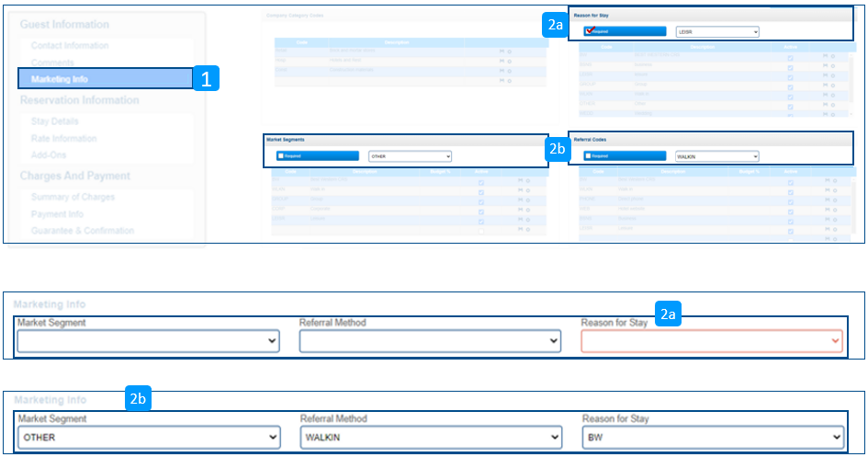Image resolution: width=868 pixels, height=457 pixels.
Task: Open the WALKIN referral code dropdown
Action: 716,156
